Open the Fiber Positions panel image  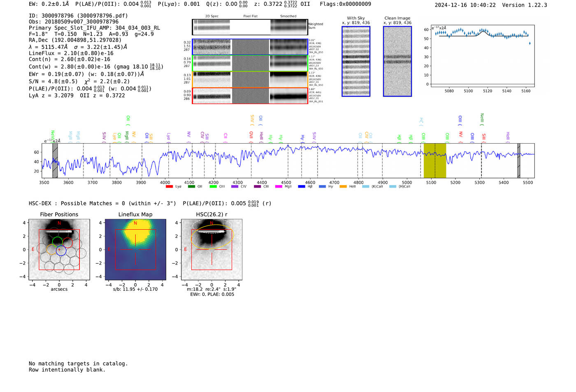tap(59, 250)
